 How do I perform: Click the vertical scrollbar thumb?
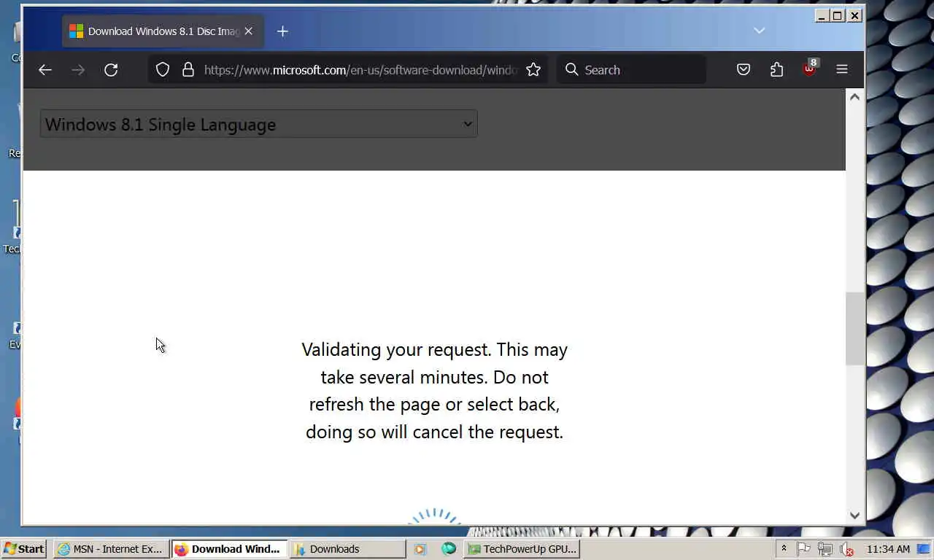(x=854, y=328)
